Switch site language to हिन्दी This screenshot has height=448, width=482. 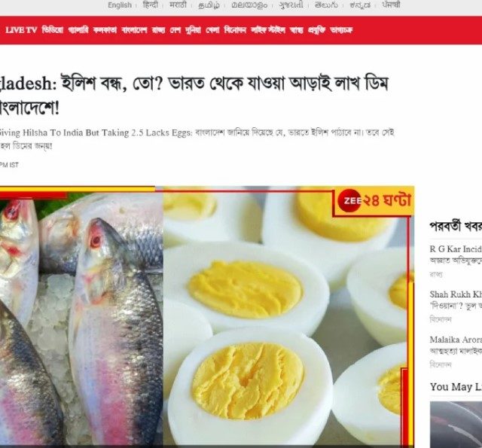151,5
